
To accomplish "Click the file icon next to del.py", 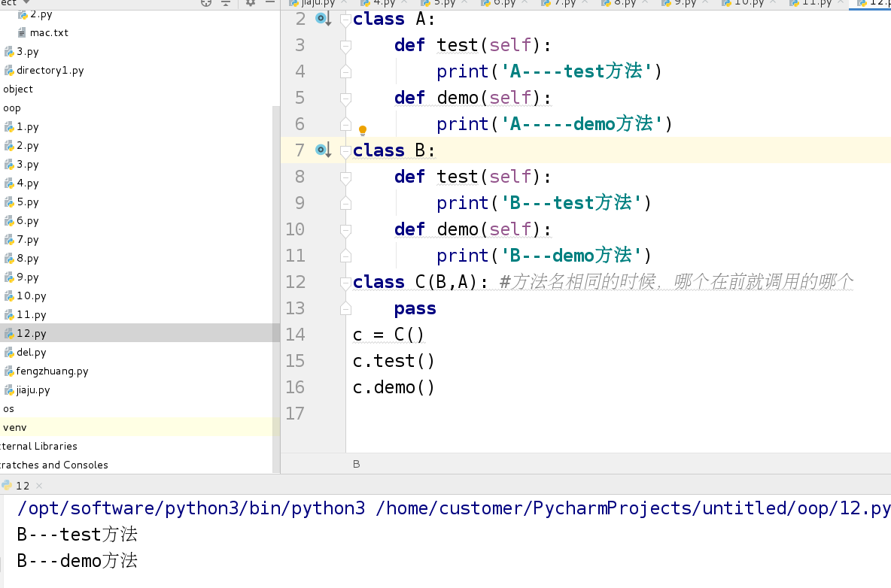I will [x=9, y=353].
